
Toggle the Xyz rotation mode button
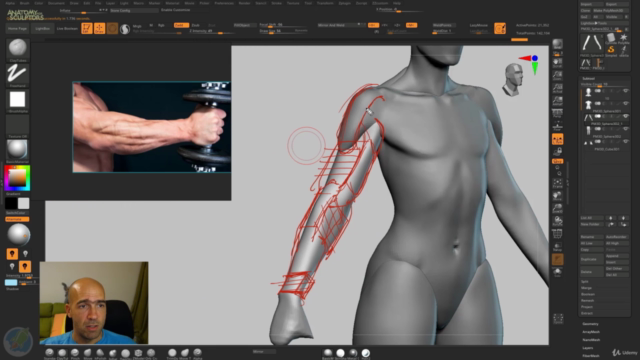click(x=557, y=162)
